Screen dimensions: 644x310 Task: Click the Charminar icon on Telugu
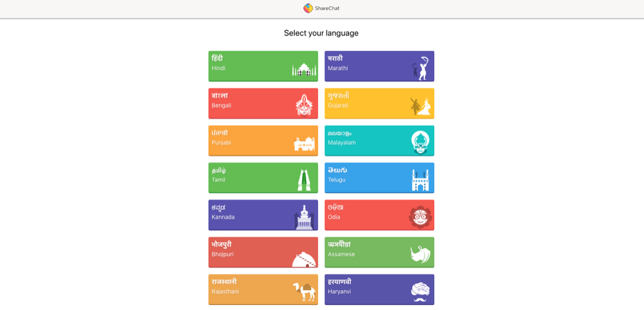tap(421, 180)
